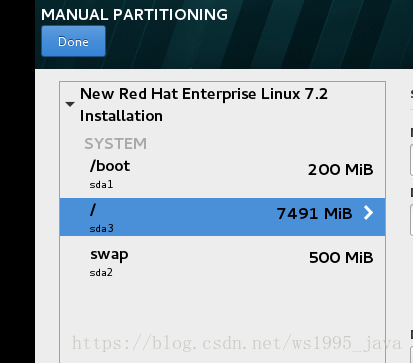Click the Done button
The width and height of the screenshot is (413, 363).
point(73,41)
